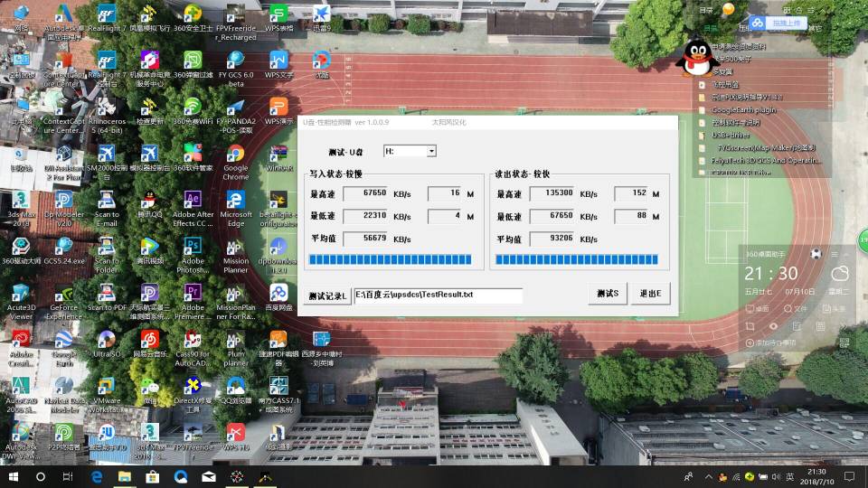868x488 pixels.
Task: Open the WPS文字 desktop icon
Action: (x=278, y=65)
